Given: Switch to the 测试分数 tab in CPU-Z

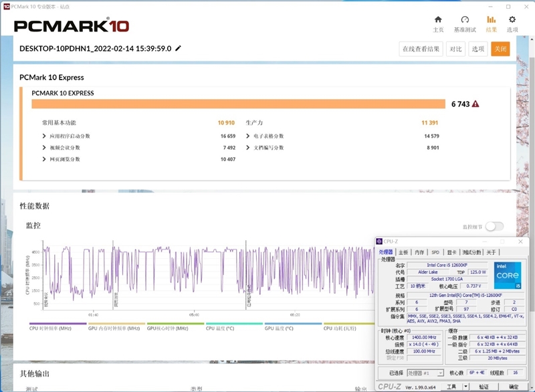Looking at the screenshot, I should click(x=471, y=252).
